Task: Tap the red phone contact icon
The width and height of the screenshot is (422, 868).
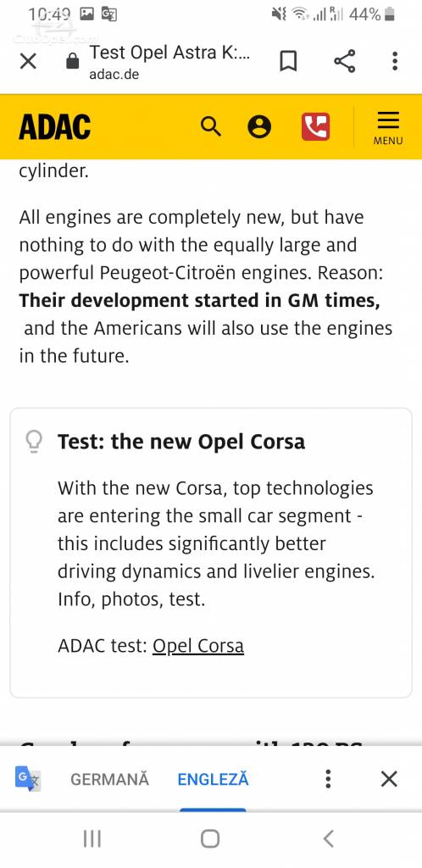Action: coord(315,127)
